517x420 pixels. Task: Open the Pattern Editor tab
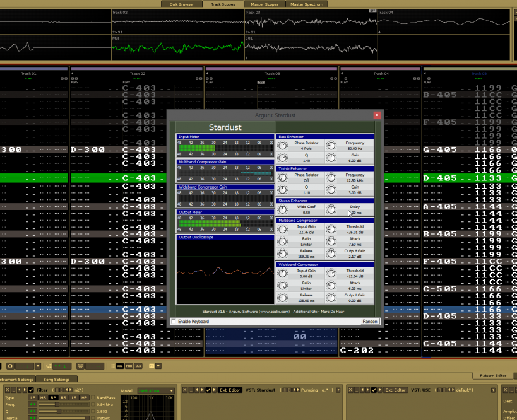click(x=493, y=375)
